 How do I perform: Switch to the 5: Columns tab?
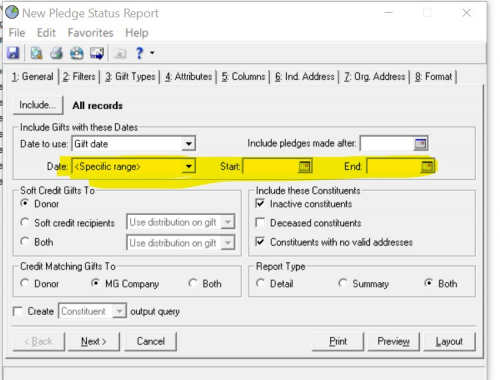(x=243, y=77)
